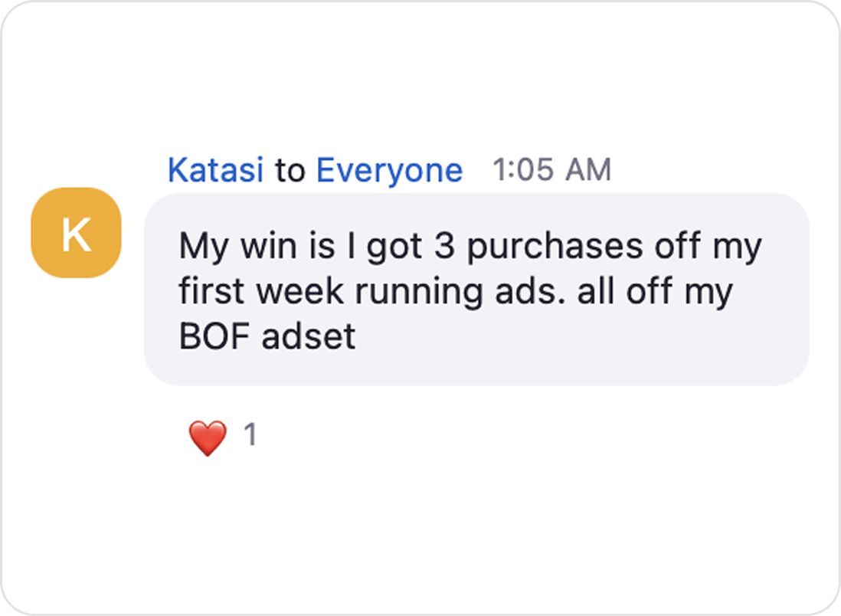Click the blank space right of the reaction
Screen dimensions: 841x616
[498, 437]
